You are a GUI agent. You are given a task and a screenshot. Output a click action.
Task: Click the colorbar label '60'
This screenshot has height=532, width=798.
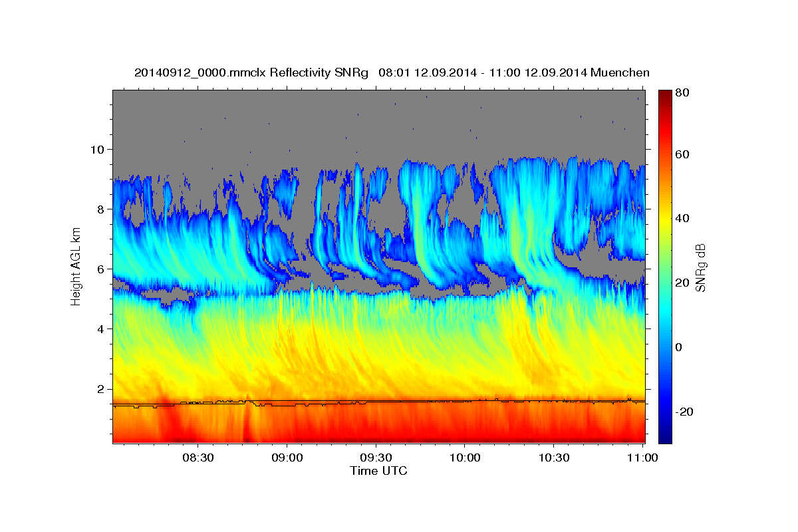(x=682, y=154)
